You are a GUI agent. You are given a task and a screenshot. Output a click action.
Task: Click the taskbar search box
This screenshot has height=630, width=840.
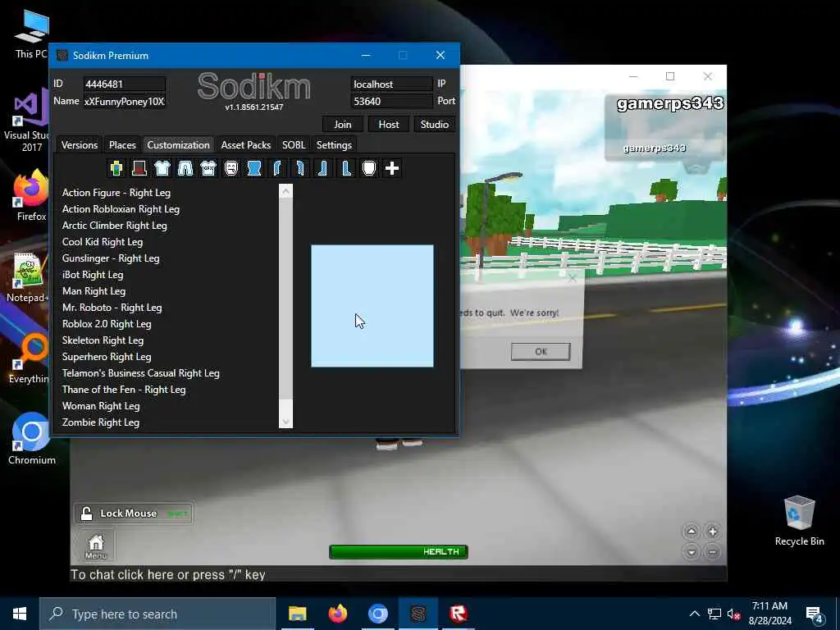click(157, 614)
